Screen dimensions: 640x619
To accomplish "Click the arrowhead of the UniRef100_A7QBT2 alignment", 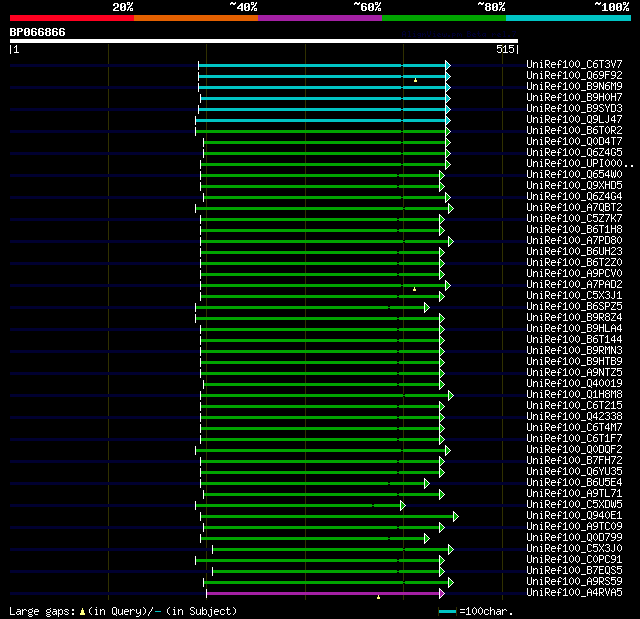I will (x=450, y=208).
